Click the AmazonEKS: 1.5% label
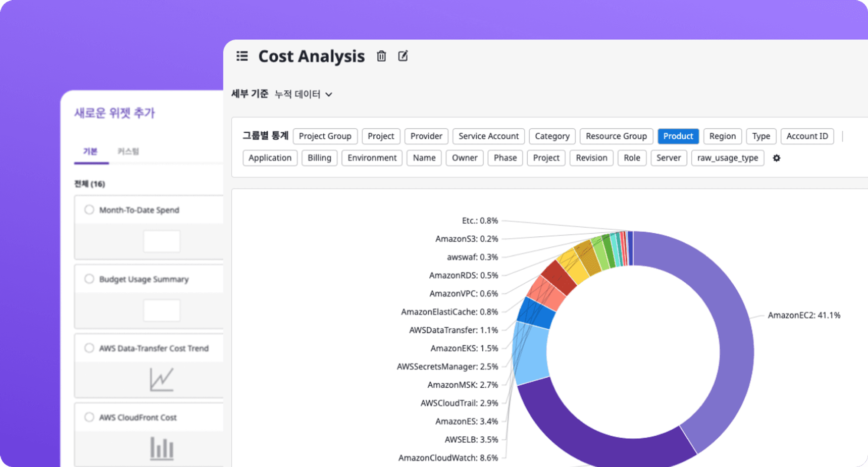This screenshot has height=467, width=868. [x=464, y=348]
